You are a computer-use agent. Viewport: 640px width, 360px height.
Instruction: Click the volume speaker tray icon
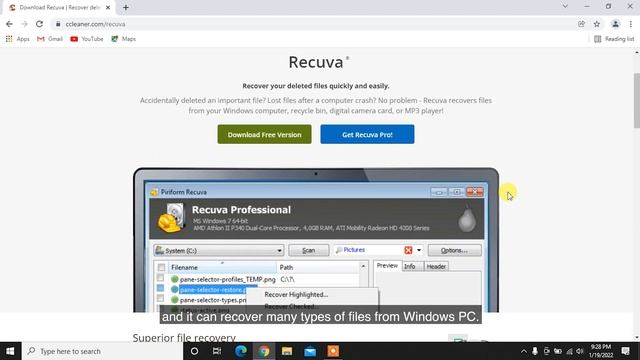580,351
